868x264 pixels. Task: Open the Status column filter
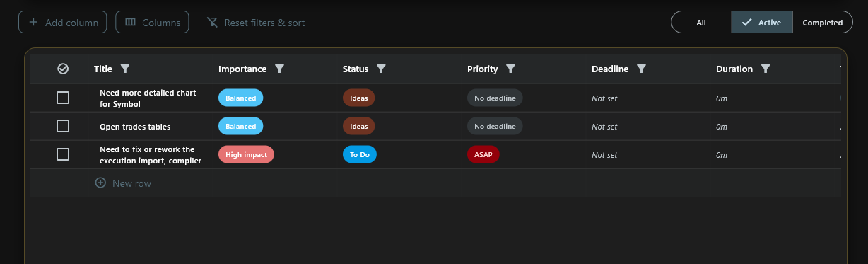[x=381, y=69]
